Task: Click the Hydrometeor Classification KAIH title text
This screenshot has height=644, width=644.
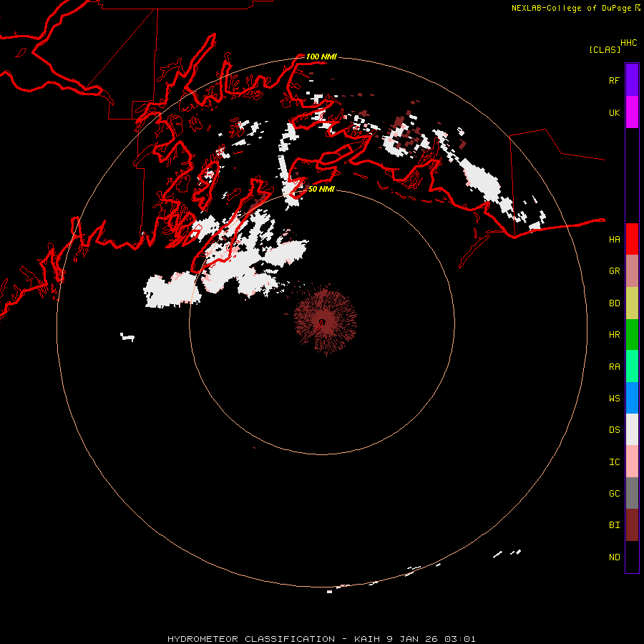Action: 321,639
